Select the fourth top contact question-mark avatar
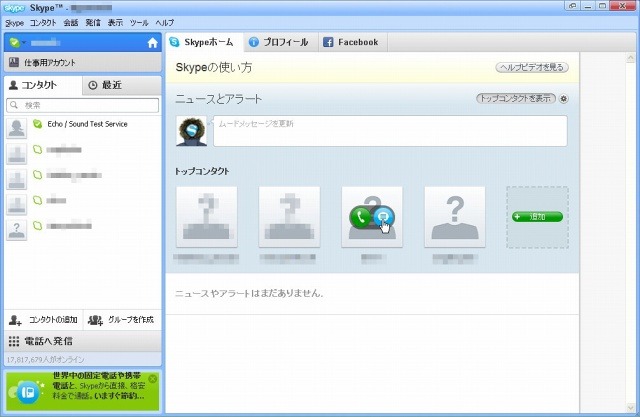640x417 pixels. coord(455,217)
